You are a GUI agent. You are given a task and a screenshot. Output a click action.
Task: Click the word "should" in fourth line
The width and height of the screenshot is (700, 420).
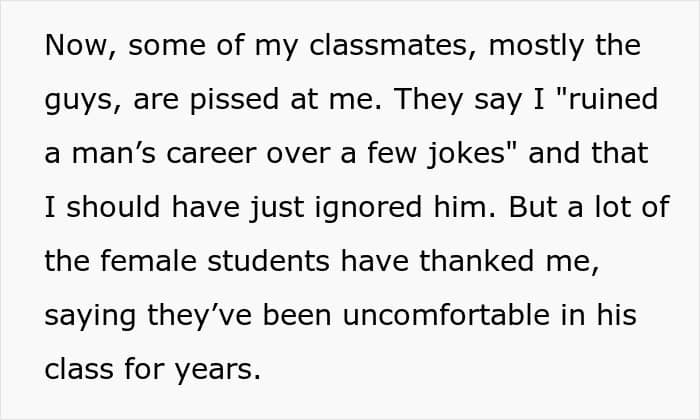[113, 207]
